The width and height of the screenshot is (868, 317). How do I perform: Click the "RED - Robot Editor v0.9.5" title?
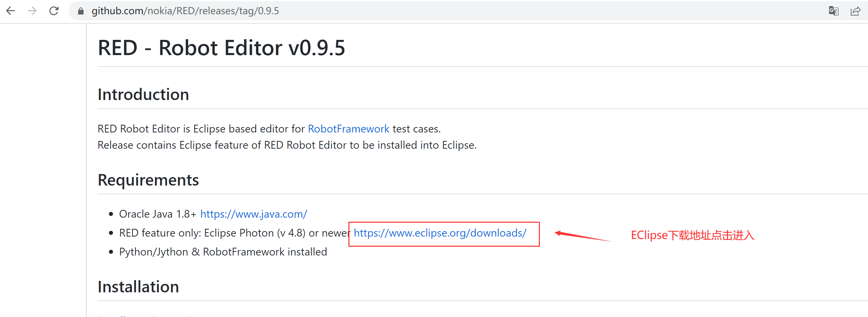[x=221, y=48]
